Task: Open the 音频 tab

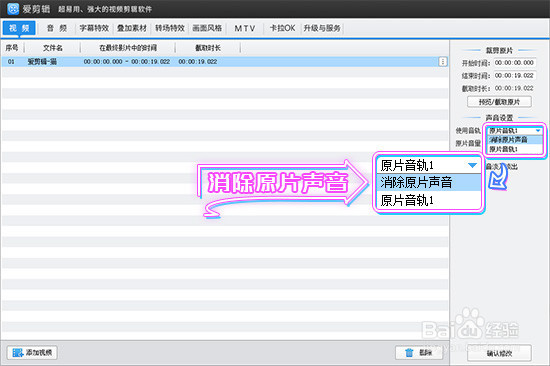Action: 57,28
